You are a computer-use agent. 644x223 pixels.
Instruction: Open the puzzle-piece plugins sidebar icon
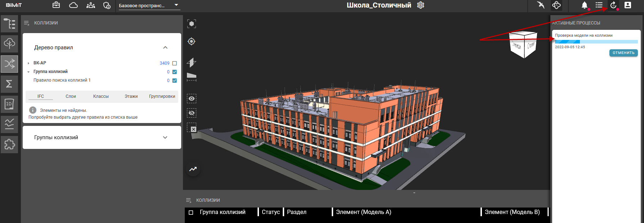tap(9, 144)
